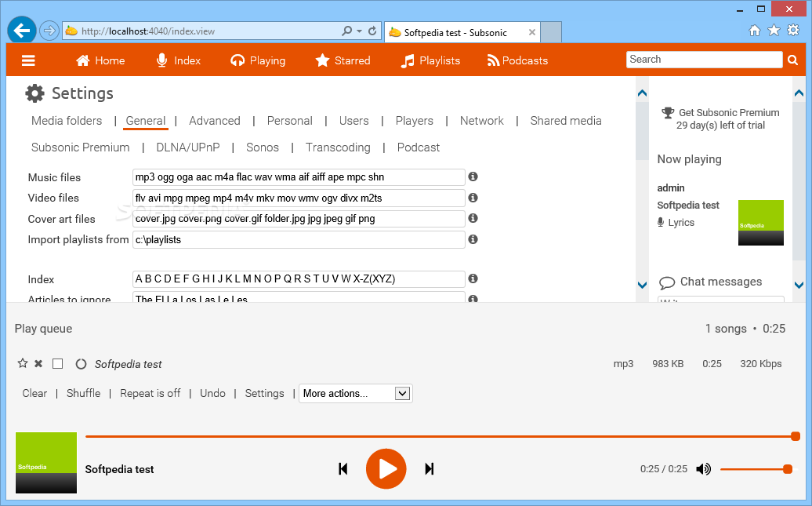Click the search magnifier icon in orange bar
Screen dimensions: 812x506
[x=793, y=60]
